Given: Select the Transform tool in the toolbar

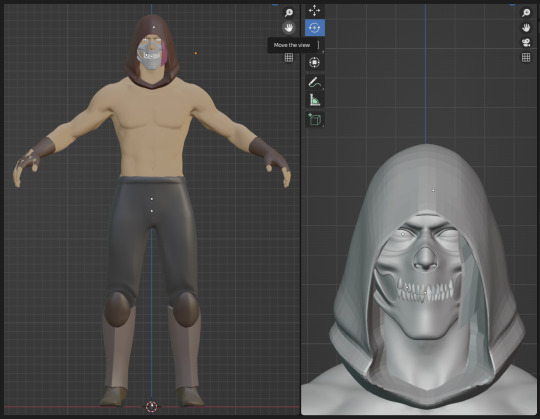Looking at the screenshot, I should pyautogui.click(x=314, y=63).
